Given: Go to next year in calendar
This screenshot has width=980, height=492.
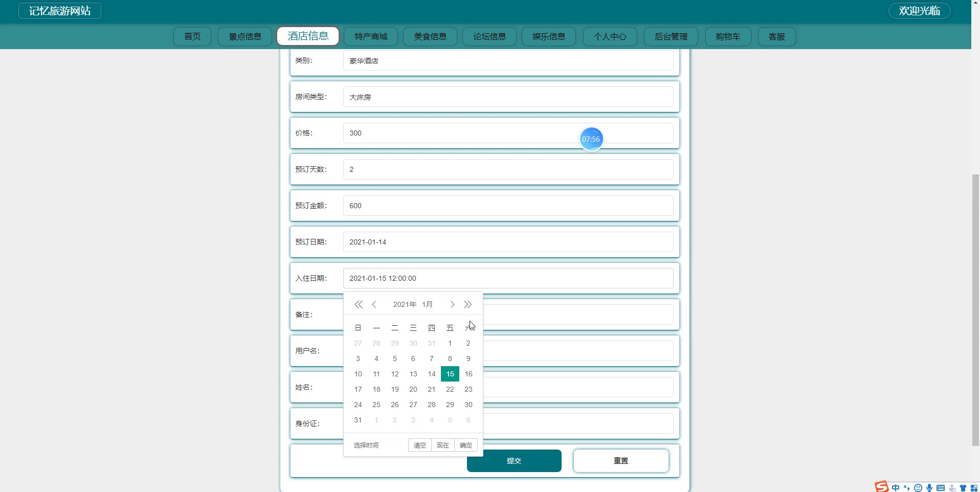Looking at the screenshot, I should pyautogui.click(x=468, y=305).
